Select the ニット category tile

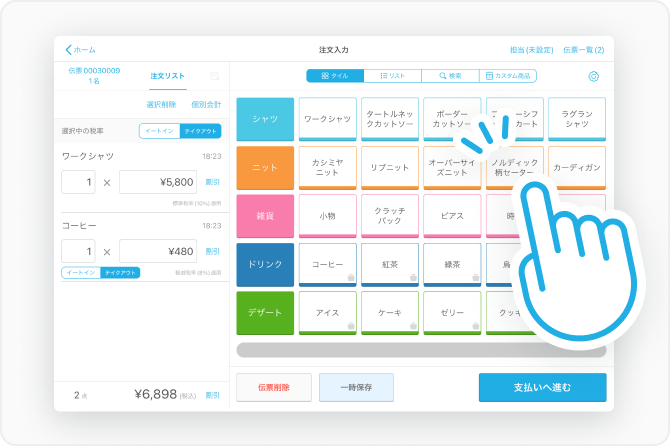click(265, 168)
